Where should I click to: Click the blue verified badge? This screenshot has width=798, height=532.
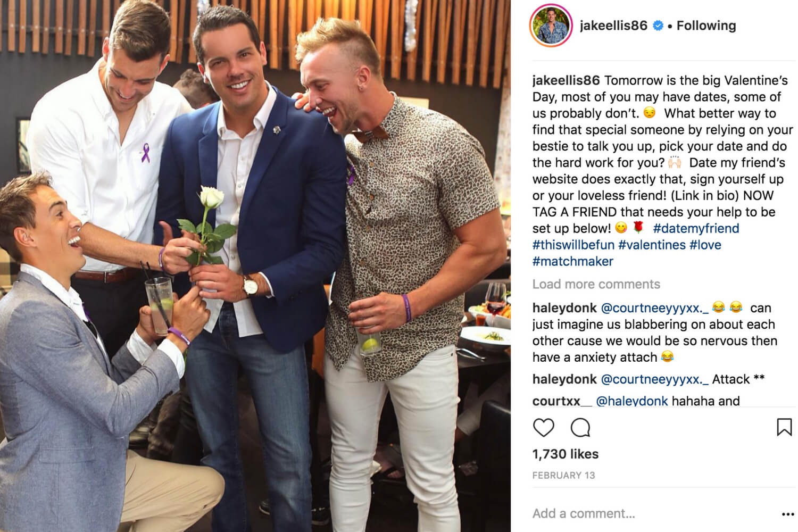658,26
